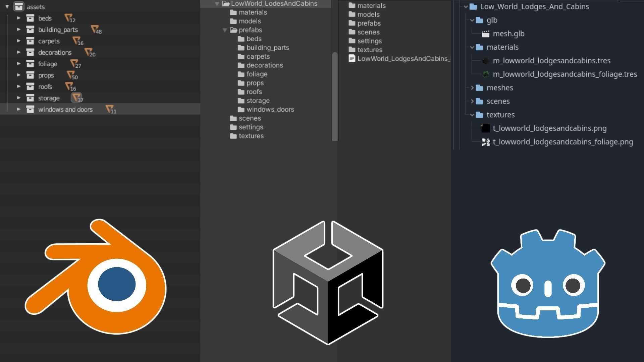Image resolution: width=644 pixels, height=362 pixels.
Task: Select m_lowworld_lodgesandcabins.tres material file
Action: point(551,61)
